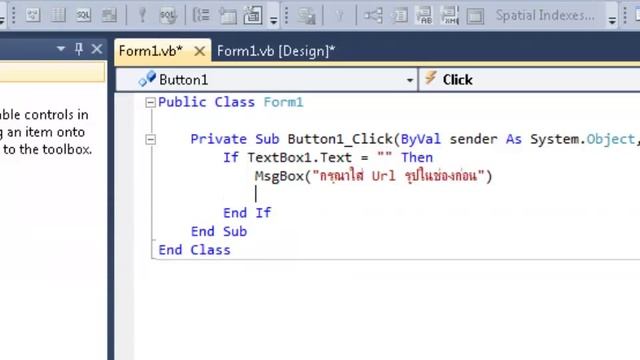Click the Thai string literal in MsgBox
This screenshot has width=640, height=360.
[398, 176]
